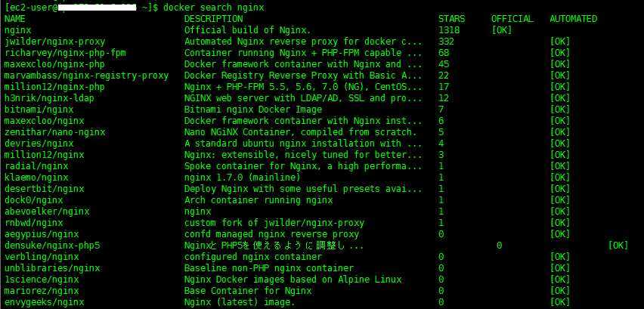Image resolution: width=644 pixels, height=309 pixels.
Task: Click the NAME column header
Action: click(15, 19)
